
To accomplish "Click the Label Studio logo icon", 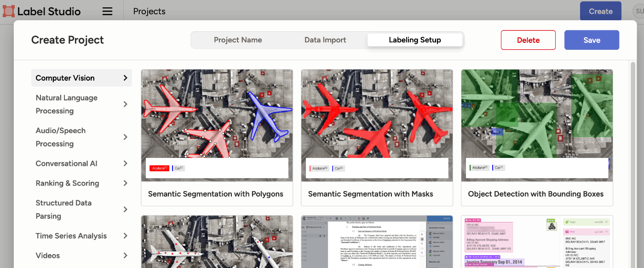I will [x=9, y=11].
